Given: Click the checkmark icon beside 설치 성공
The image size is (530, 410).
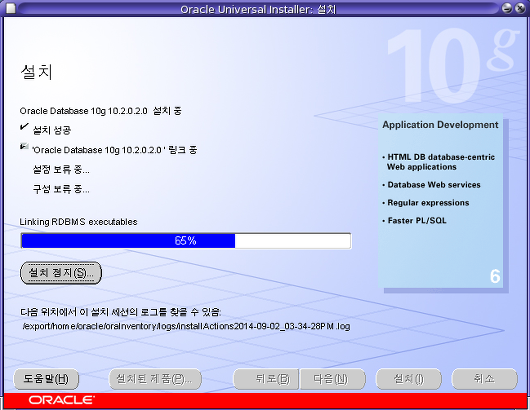Looking at the screenshot, I should point(24,127).
